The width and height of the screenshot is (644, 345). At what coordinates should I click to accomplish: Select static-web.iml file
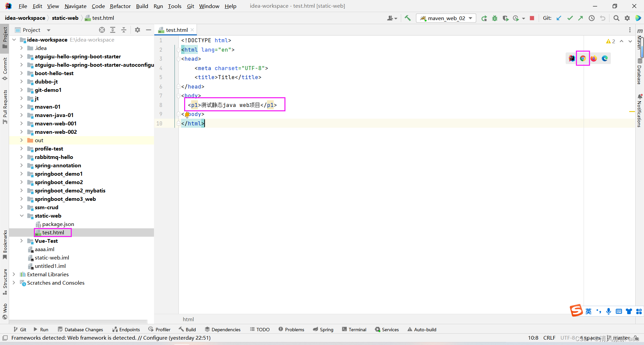(52, 257)
